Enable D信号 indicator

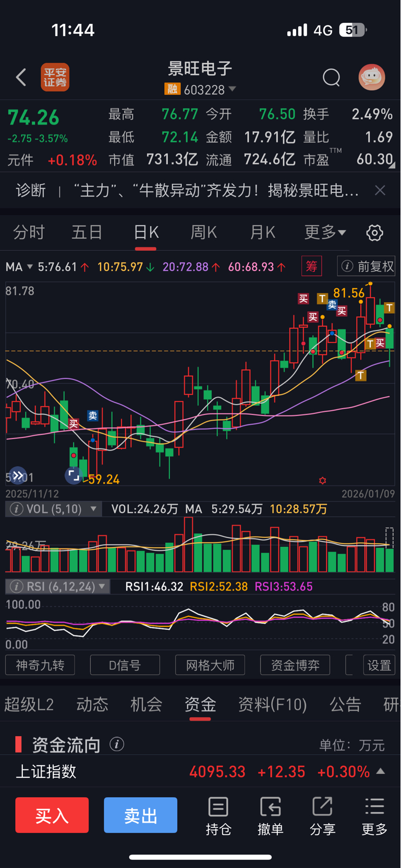(x=125, y=665)
